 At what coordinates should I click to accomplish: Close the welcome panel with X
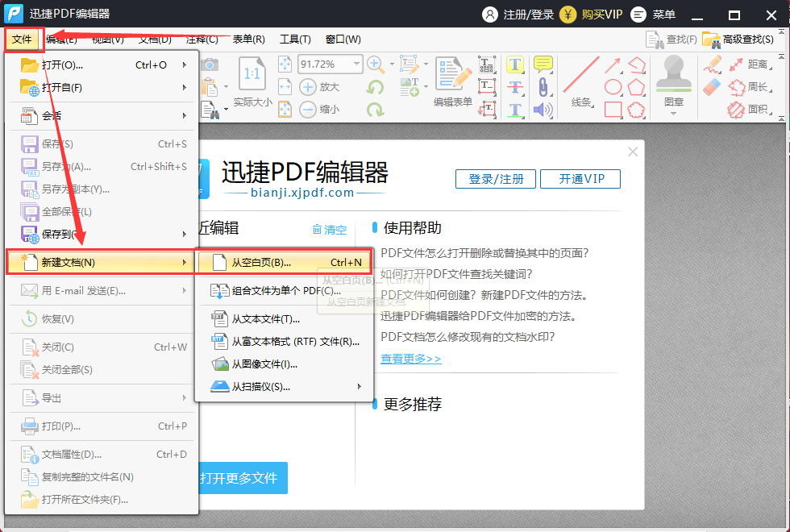point(633,152)
